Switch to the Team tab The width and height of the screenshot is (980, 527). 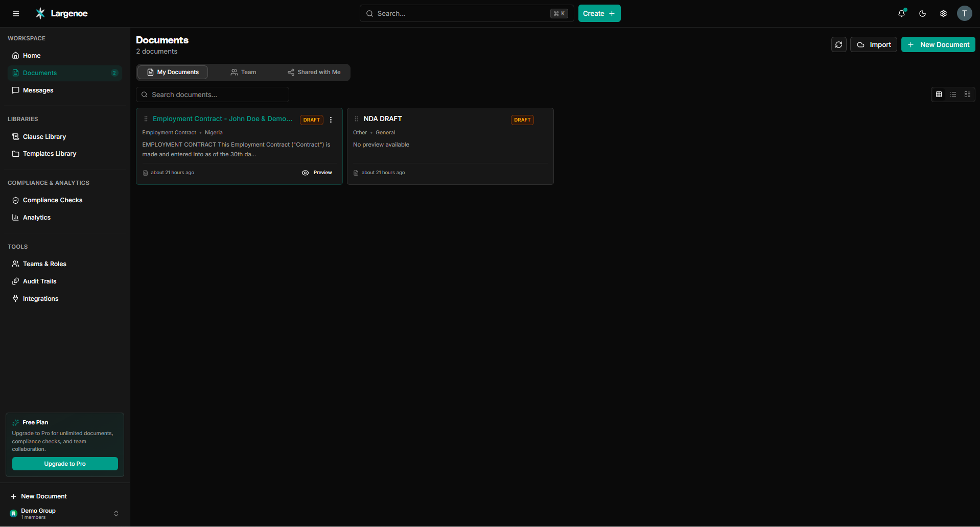point(243,72)
